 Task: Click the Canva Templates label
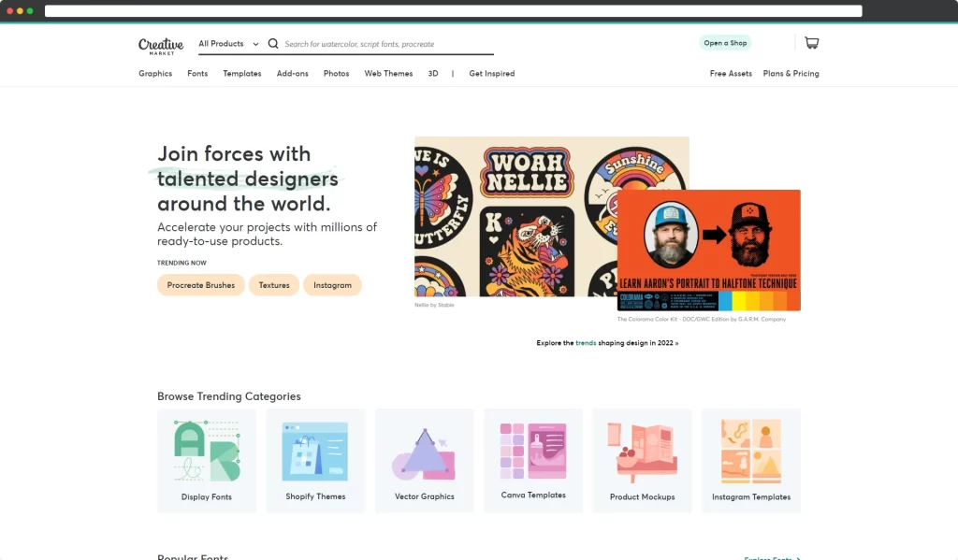(x=533, y=495)
